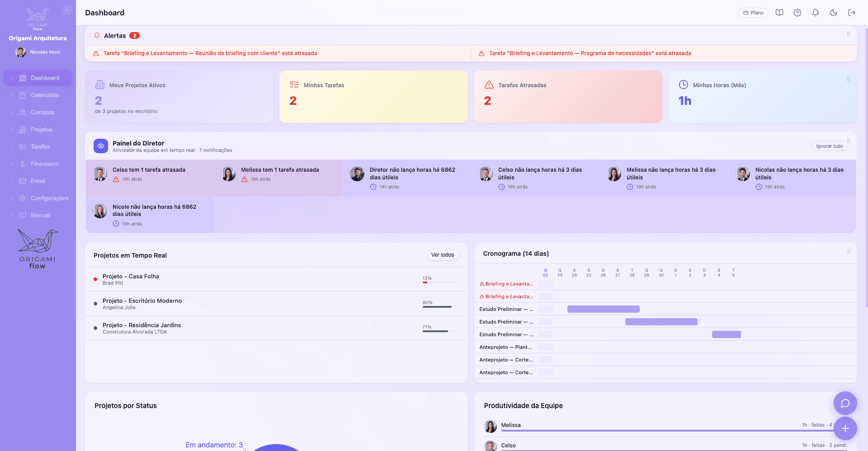Click the Plano button in the header

(753, 13)
